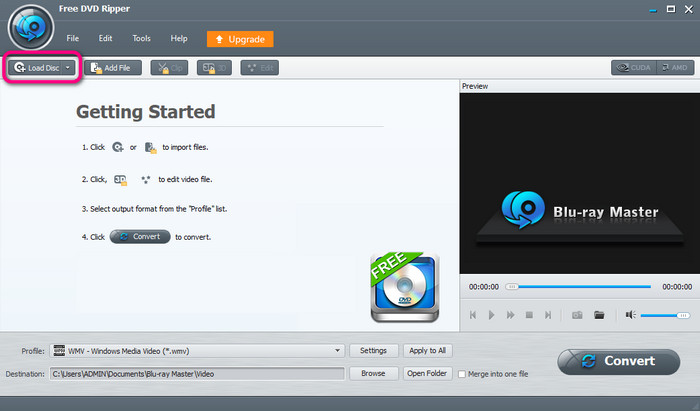The height and width of the screenshot is (411, 700).
Task: Fast forward the preview
Action: click(x=510, y=315)
